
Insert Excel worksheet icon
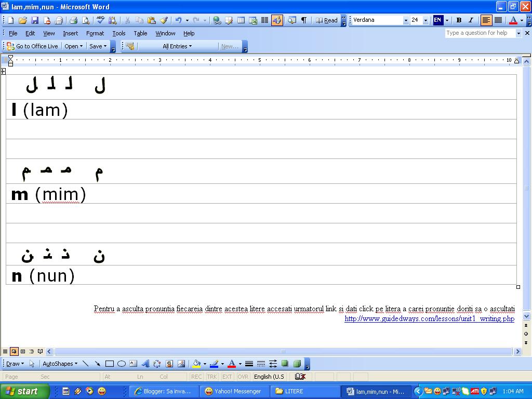pyautogui.click(x=253, y=20)
